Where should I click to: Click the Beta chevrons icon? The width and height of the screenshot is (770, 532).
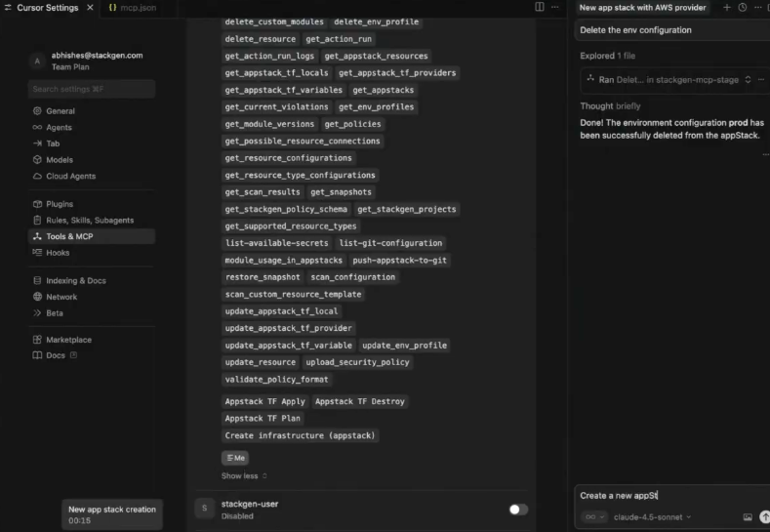[37, 313]
